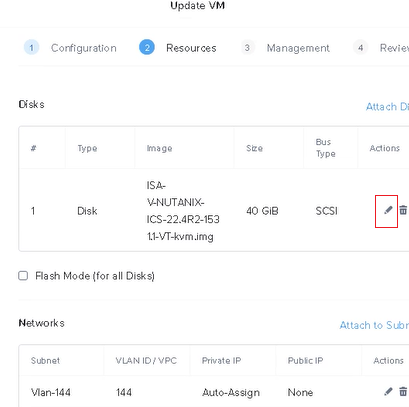Delete the SCSI disk with trash icon
Image resolution: width=409 pixels, height=407 pixels.
click(403, 210)
